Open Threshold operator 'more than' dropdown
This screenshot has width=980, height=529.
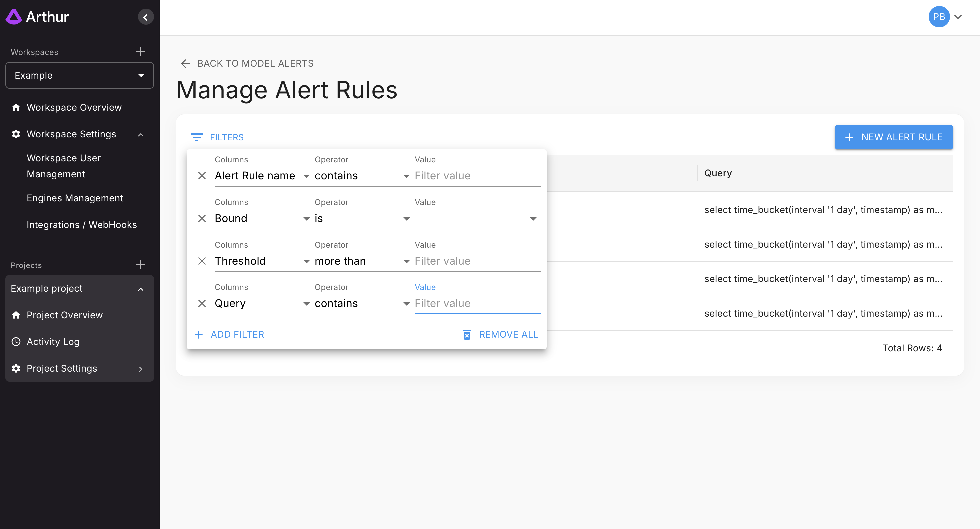361,261
